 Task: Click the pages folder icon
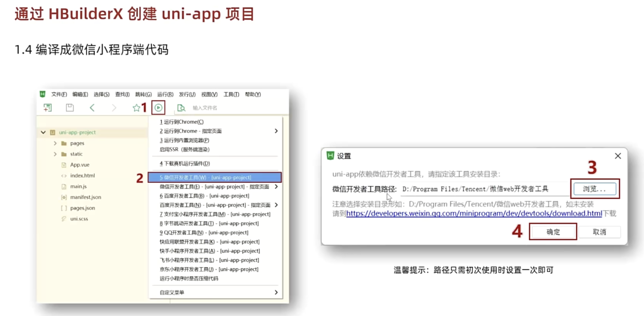pos(64,143)
